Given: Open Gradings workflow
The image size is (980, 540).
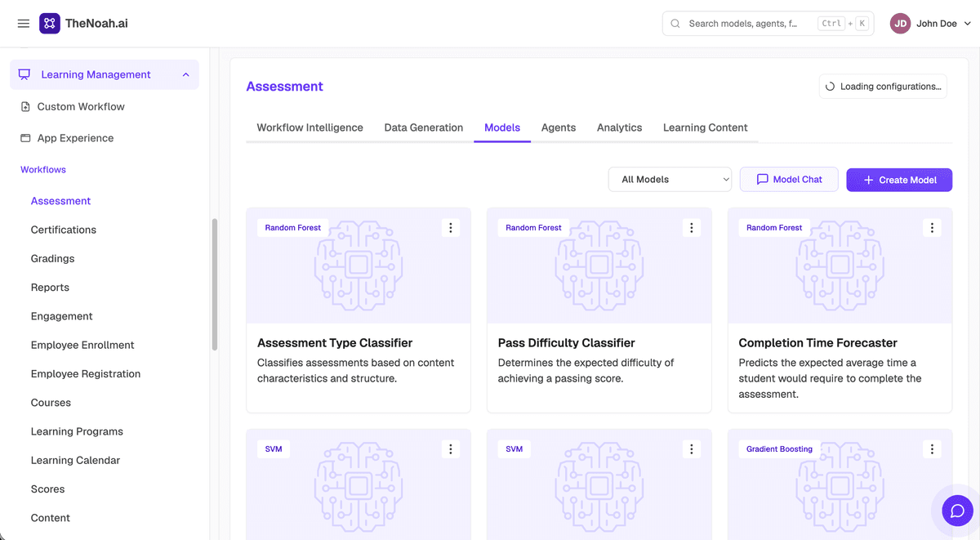Looking at the screenshot, I should [x=53, y=258].
